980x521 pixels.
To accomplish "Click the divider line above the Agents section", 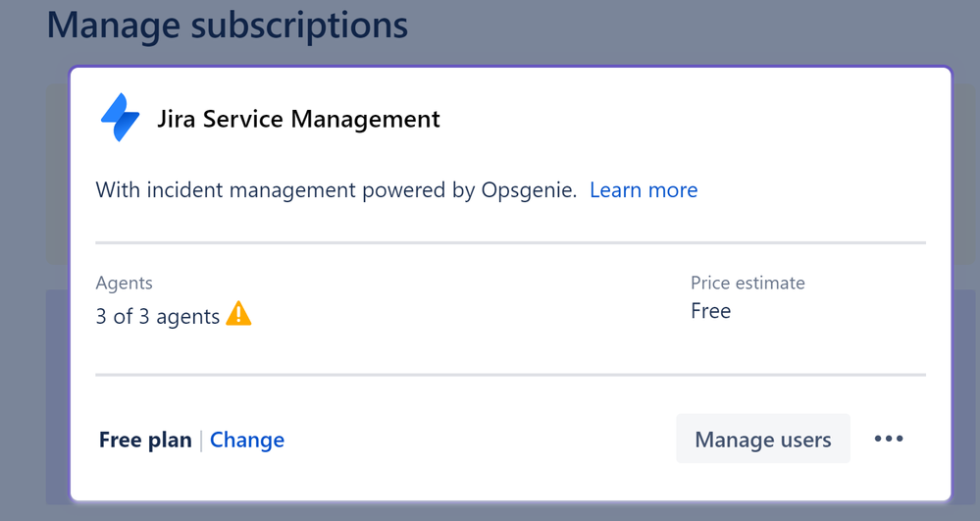I will click(511, 242).
